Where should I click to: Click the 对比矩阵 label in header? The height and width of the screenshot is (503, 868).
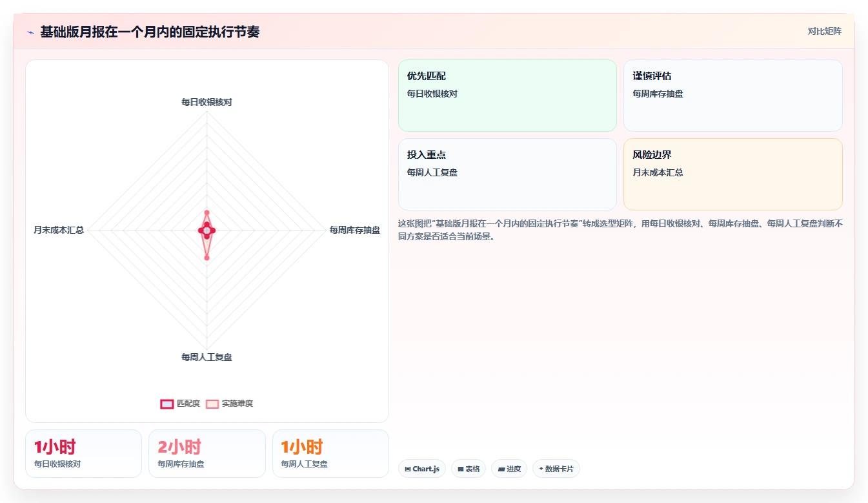pyautogui.click(x=824, y=31)
